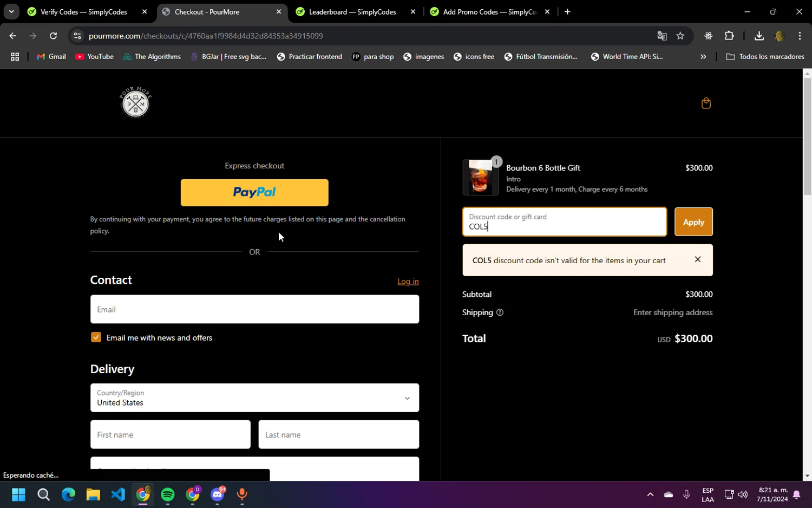Click the Bourbon 6 Bottle Gift thumbnail

480,177
